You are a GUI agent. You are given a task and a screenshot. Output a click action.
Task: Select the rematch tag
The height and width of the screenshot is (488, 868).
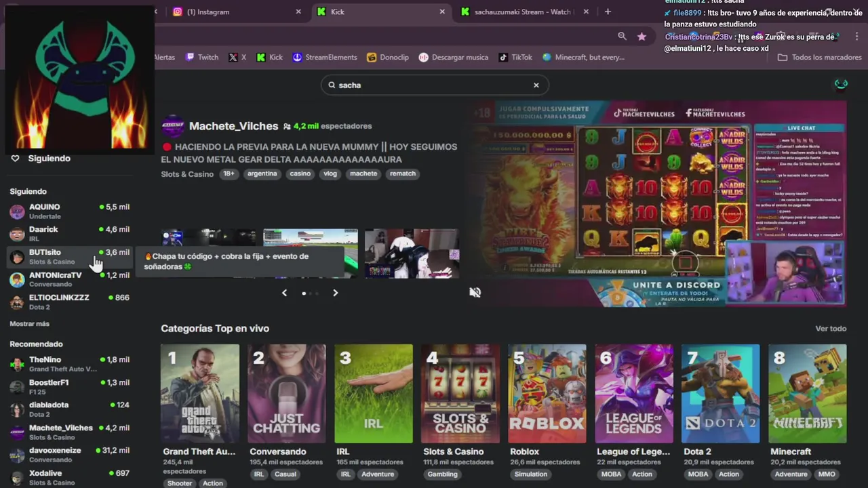[402, 174]
